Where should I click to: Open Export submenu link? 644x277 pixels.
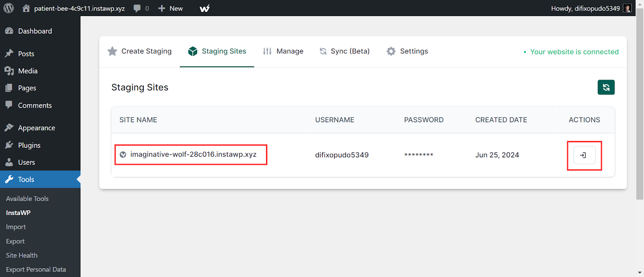pos(15,241)
